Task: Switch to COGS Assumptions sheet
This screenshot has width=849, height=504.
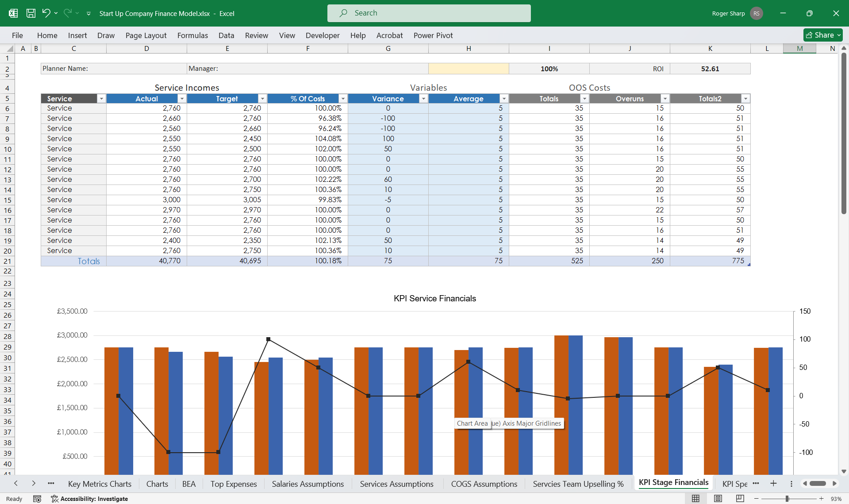Action: (x=484, y=484)
